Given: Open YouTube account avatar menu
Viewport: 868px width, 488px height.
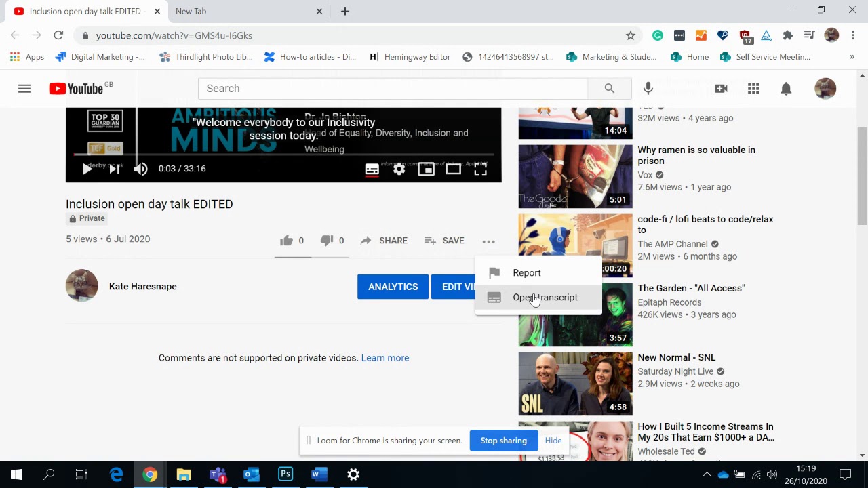Looking at the screenshot, I should (x=825, y=89).
